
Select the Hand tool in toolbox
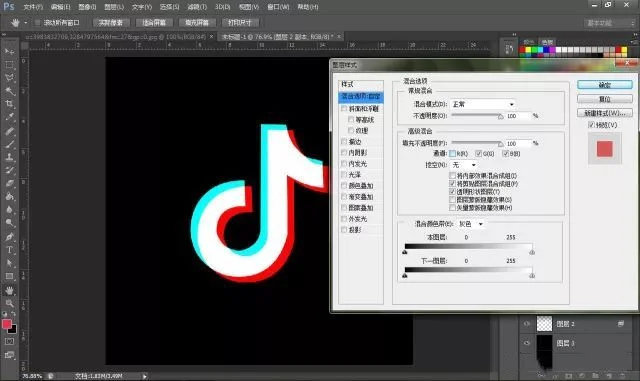(x=9, y=290)
